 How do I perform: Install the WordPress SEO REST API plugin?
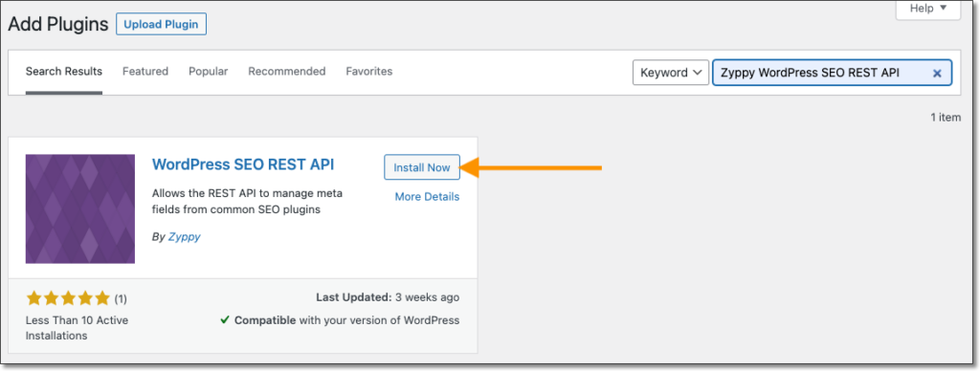[422, 167]
